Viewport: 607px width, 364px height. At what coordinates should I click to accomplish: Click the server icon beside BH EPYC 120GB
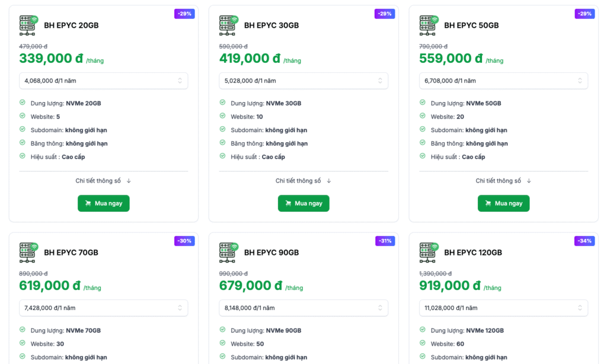coord(429,253)
